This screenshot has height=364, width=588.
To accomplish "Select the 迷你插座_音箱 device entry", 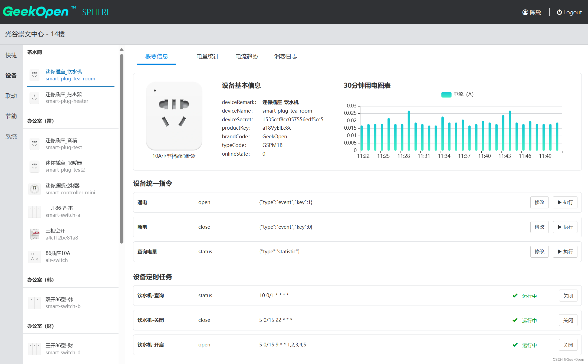I will pyautogui.click(x=64, y=144).
